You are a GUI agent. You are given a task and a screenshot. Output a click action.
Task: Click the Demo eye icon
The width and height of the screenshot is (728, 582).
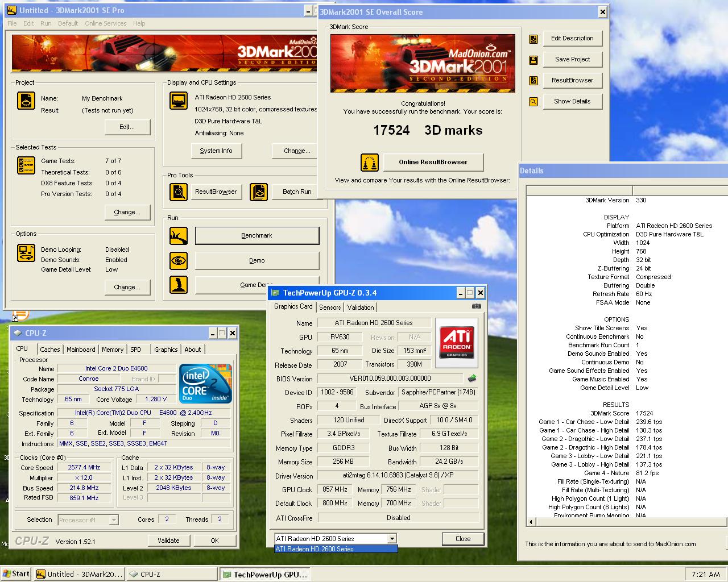(x=179, y=260)
